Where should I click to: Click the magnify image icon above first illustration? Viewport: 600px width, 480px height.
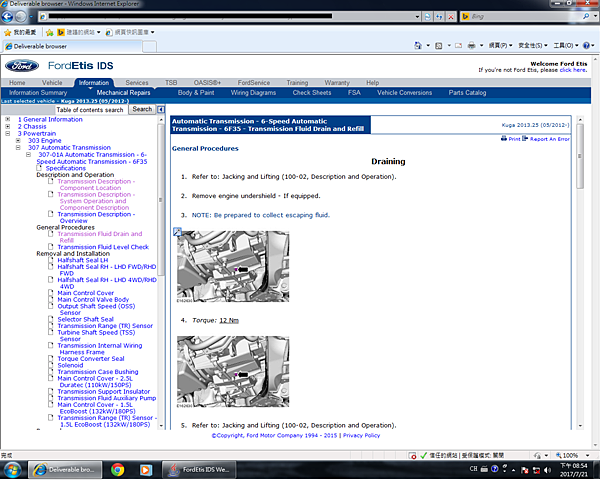177,231
